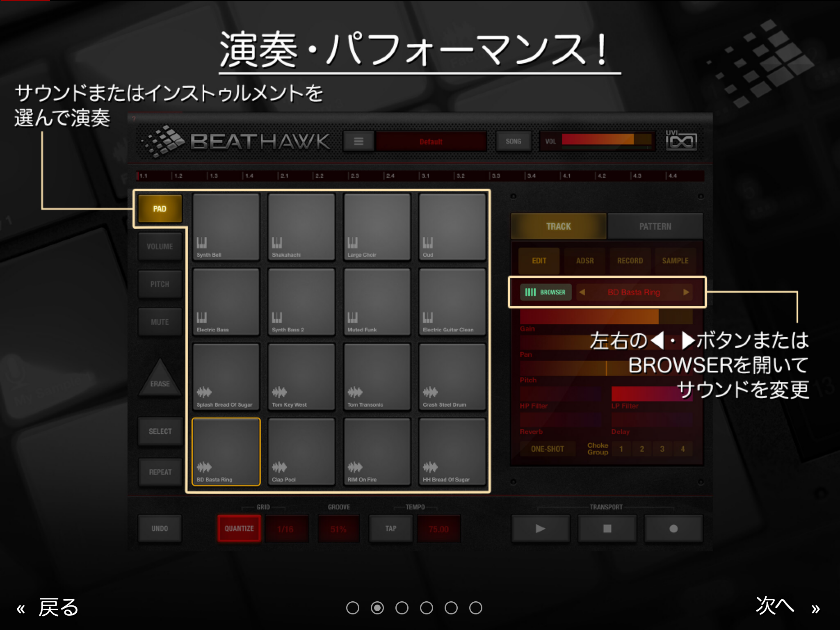
Task: Open the RECORD sub-tab
Action: tap(630, 261)
